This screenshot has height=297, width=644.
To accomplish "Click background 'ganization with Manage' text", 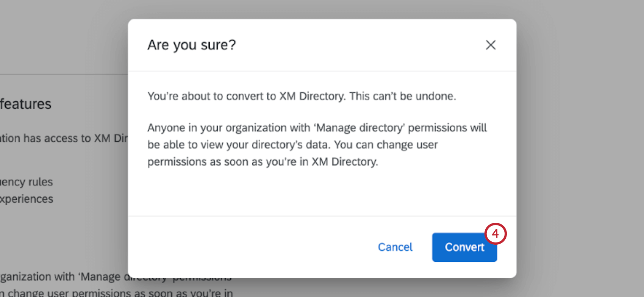I will (x=61, y=277).
